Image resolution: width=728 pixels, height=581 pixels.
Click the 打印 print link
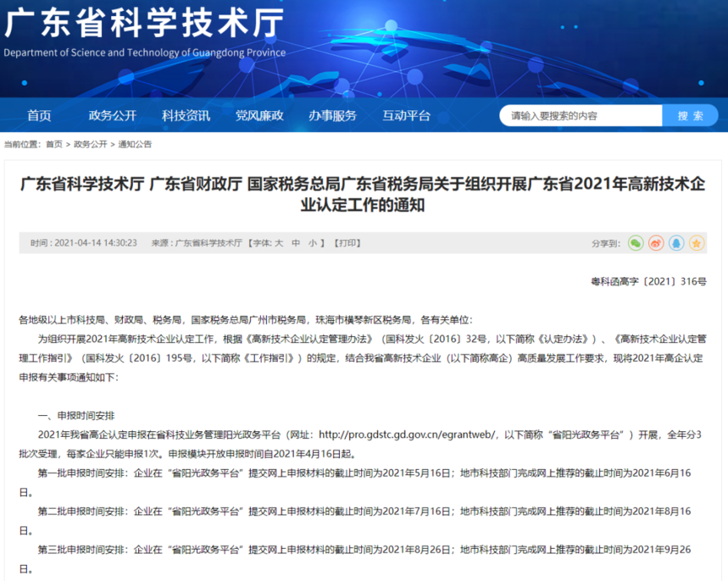[347, 243]
